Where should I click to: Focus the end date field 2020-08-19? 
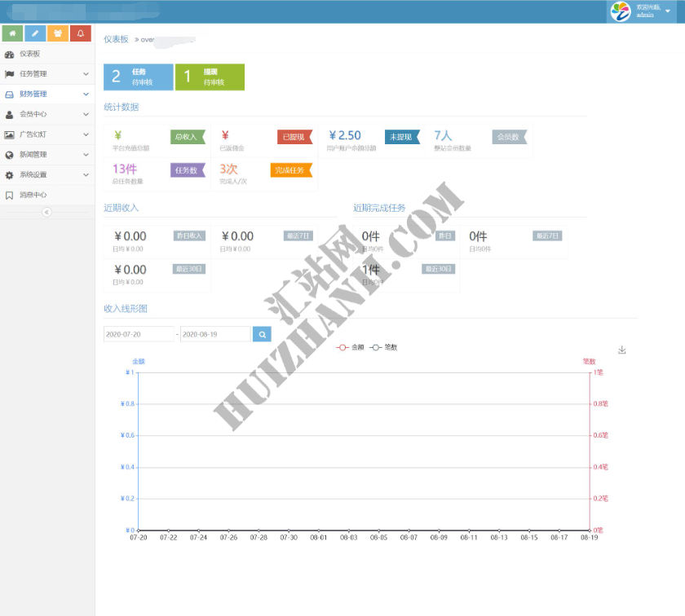click(x=215, y=334)
